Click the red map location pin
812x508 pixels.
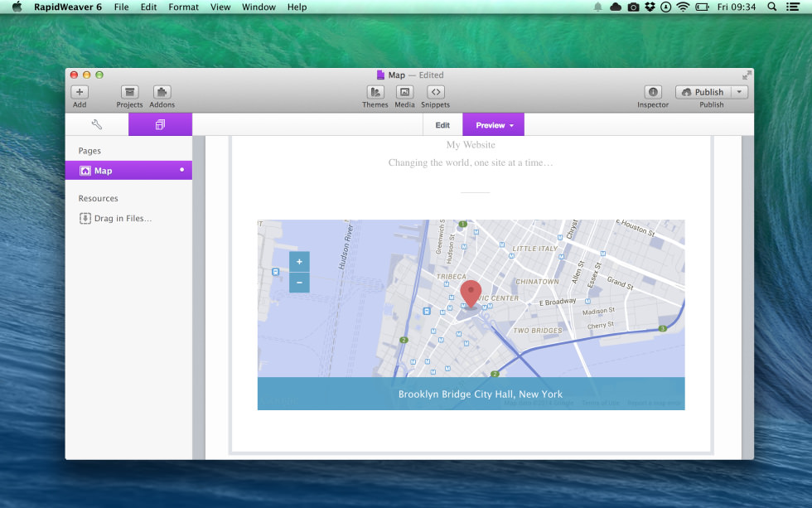(471, 294)
